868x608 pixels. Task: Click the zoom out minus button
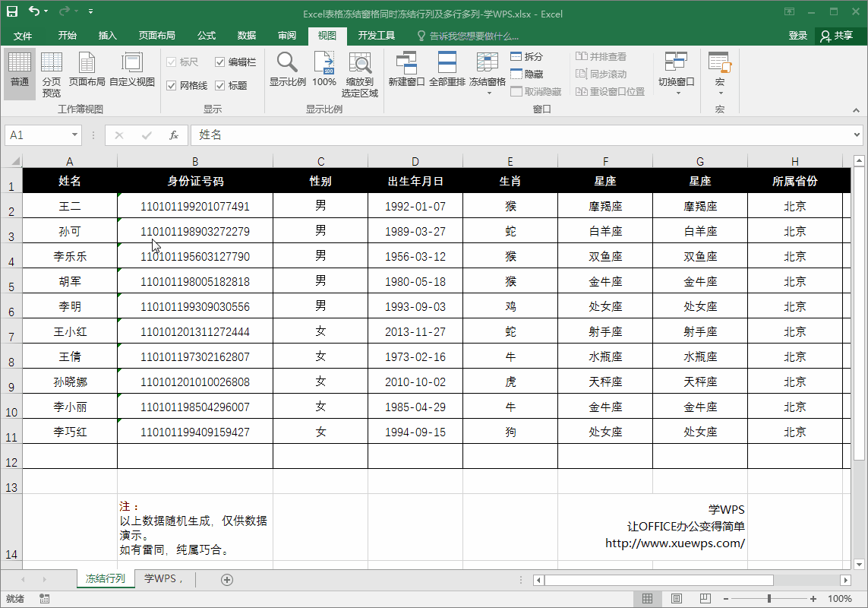(x=726, y=599)
